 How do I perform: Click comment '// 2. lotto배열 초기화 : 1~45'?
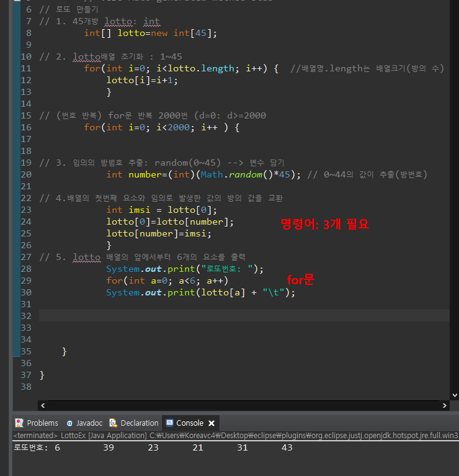click(x=111, y=56)
